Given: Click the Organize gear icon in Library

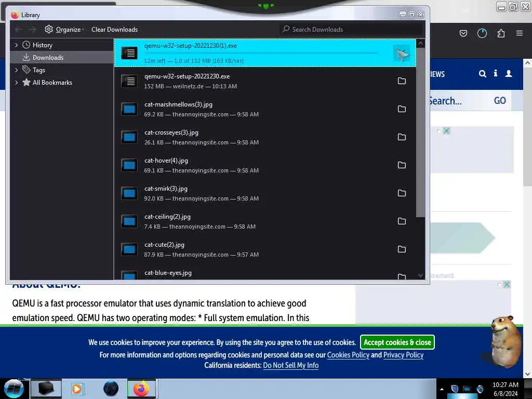Looking at the screenshot, I should (x=49, y=29).
